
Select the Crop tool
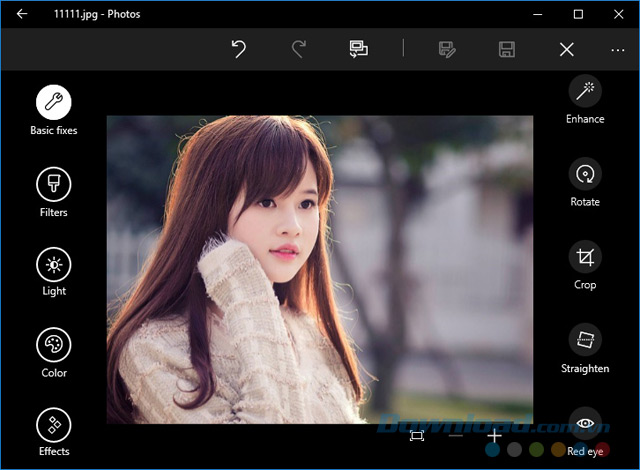(x=585, y=257)
